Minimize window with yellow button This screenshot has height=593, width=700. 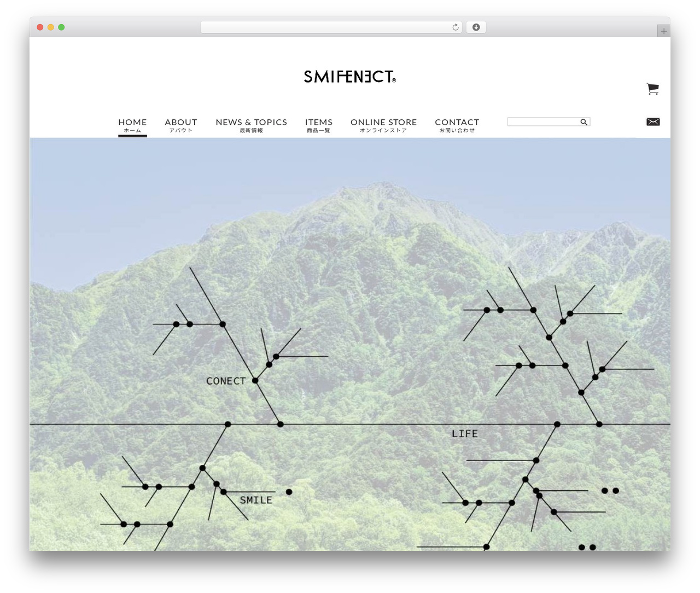coord(50,27)
